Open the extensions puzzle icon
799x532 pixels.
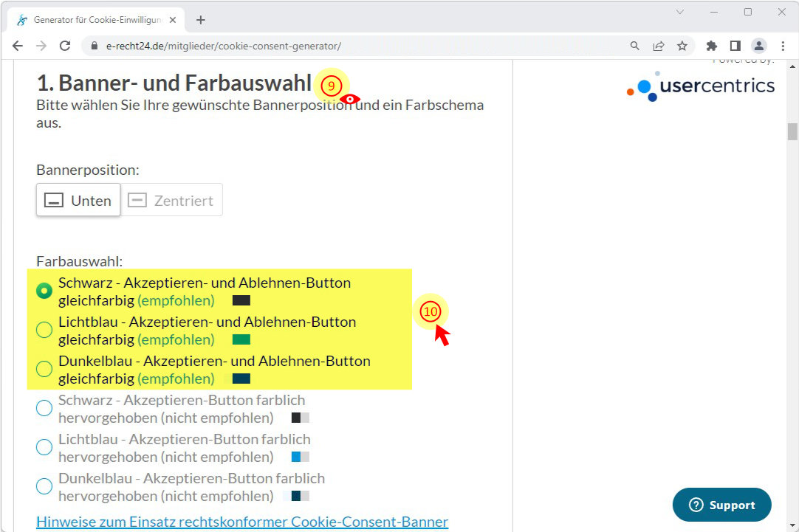tap(712, 46)
